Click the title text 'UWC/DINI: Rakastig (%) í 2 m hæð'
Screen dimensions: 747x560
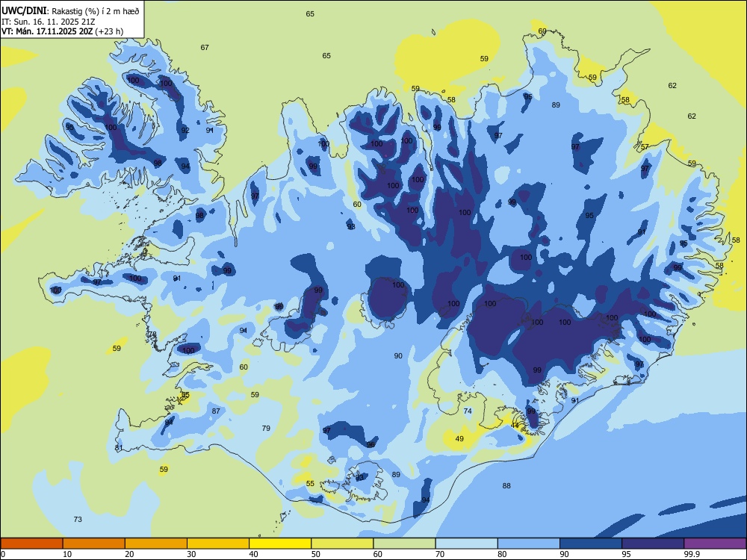tap(70, 10)
